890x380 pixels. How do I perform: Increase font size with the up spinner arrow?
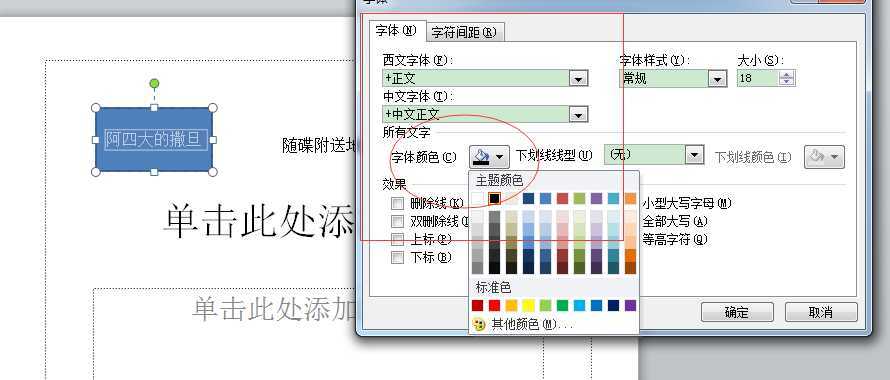pyautogui.click(x=787, y=75)
